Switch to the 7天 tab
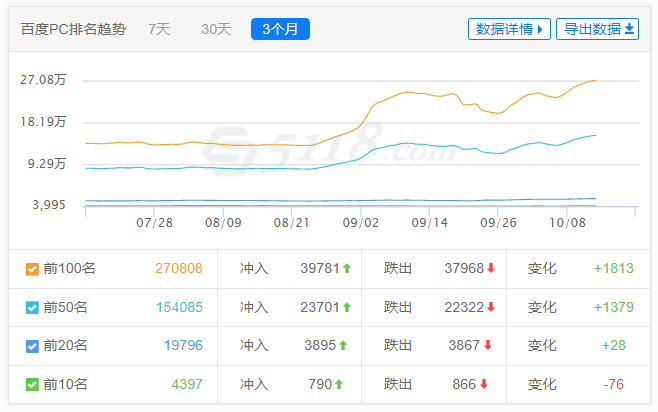 (159, 29)
